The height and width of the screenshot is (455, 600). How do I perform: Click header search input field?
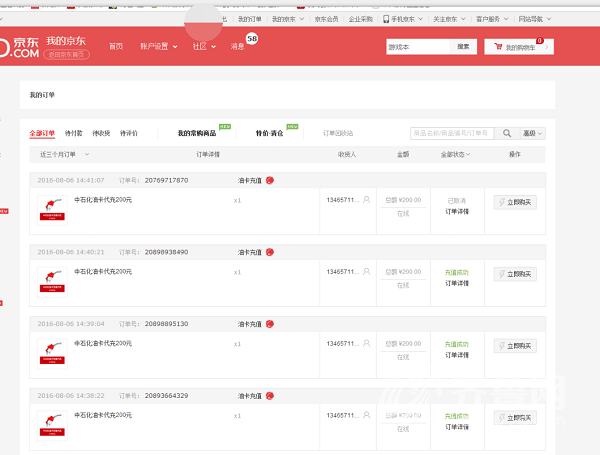coord(418,47)
